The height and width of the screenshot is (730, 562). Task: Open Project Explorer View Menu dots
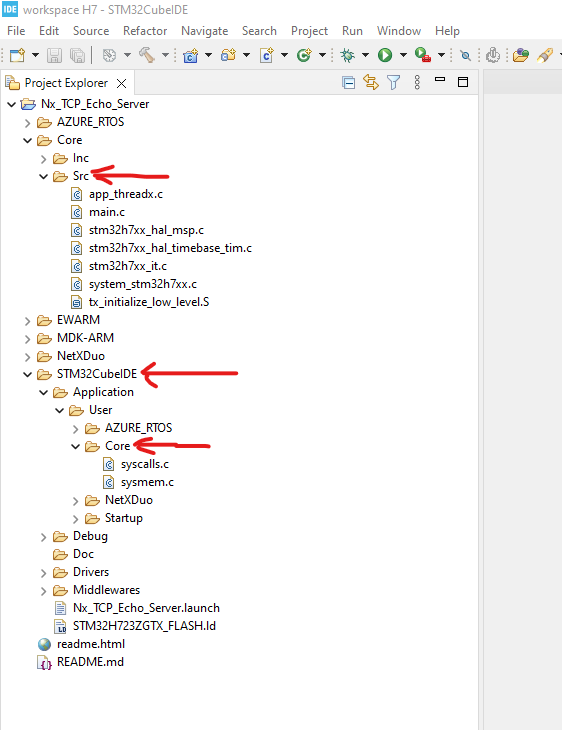coord(417,82)
